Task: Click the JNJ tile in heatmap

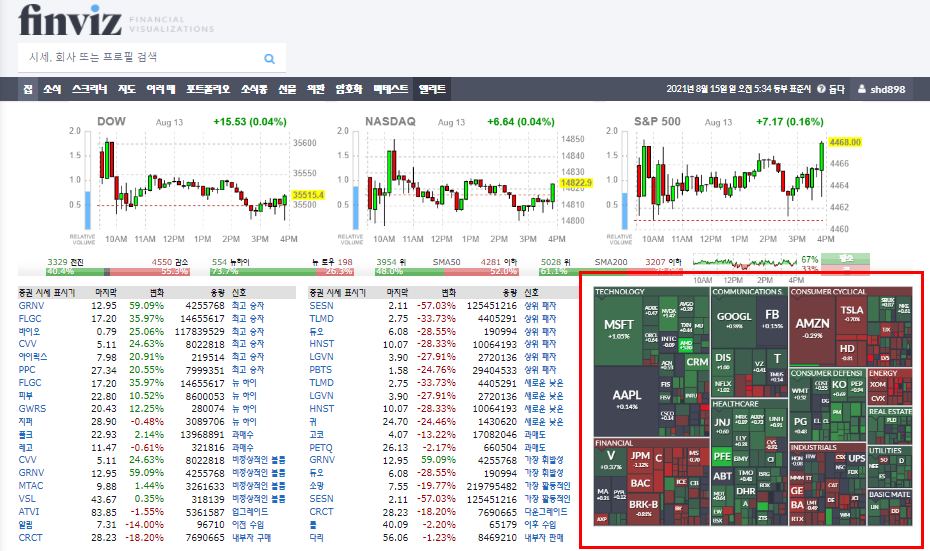Action: pyautogui.click(x=722, y=425)
